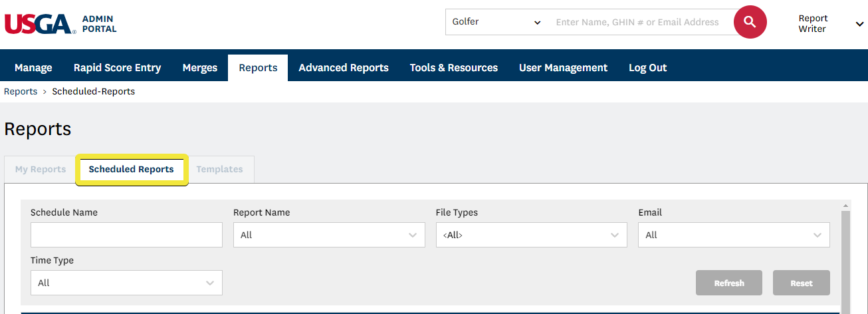Click the USGA Admin Portal logo
Viewport: 868px width, 314px height.
pyautogui.click(x=60, y=24)
